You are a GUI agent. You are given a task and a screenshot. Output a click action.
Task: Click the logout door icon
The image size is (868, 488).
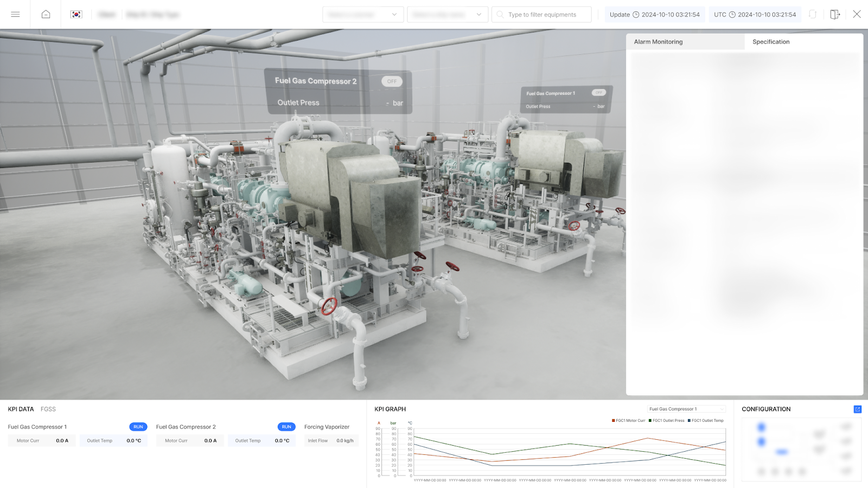point(835,15)
